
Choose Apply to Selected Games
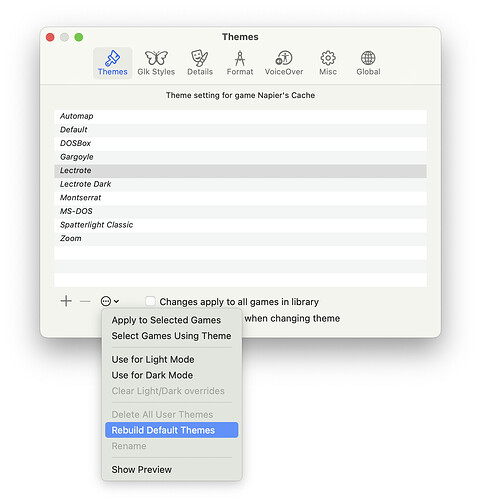[172, 320]
